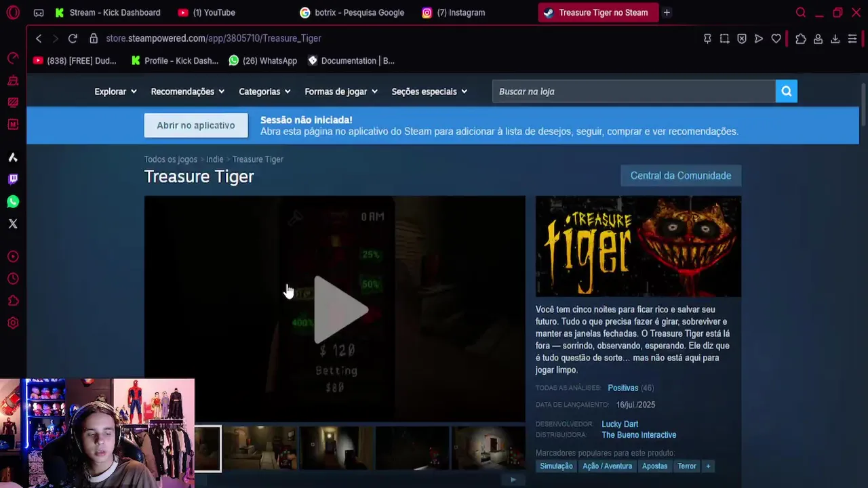Click the Positivas reviews link
Viewport: 868px width, 488px height.
coord(623,388)
